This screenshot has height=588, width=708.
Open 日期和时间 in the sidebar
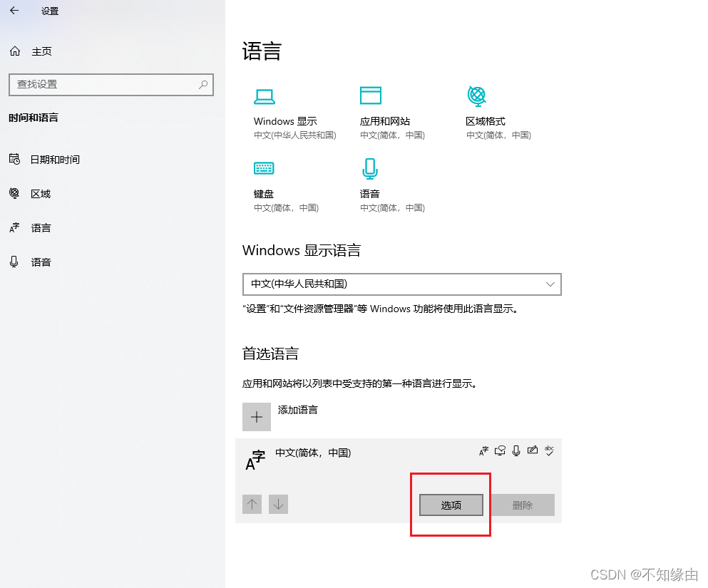point(44,160)
